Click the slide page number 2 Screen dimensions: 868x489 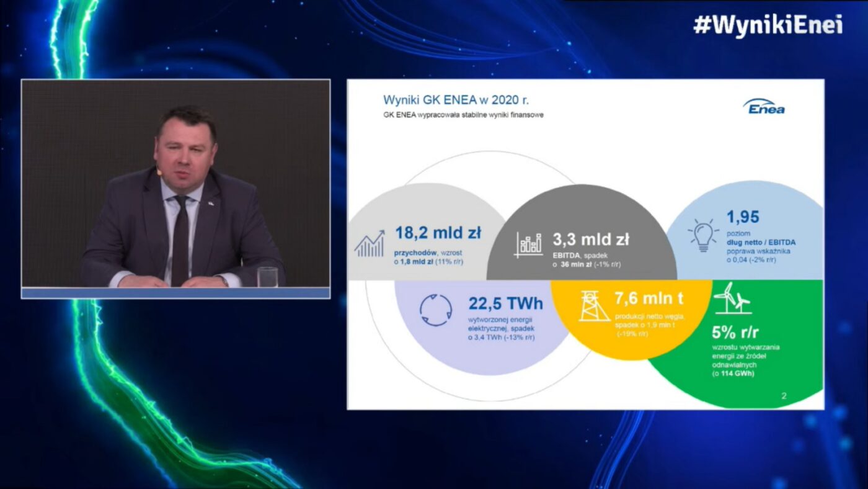tap(784, 395)
